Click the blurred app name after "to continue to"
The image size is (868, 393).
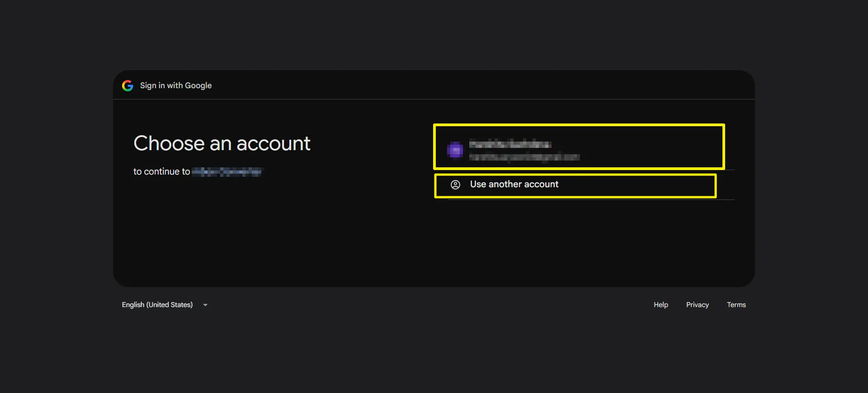[227, 172]
